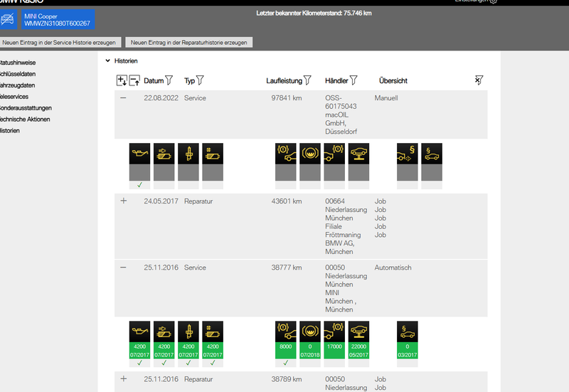
Task: Click the 97841 km mileage cell
Action: click(287, 98)
